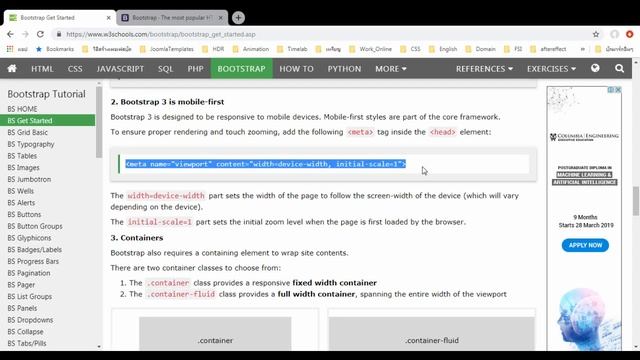Switch to the Bootstrap most popular tab
The image size is (640, 360).
(x=172, y=18)
